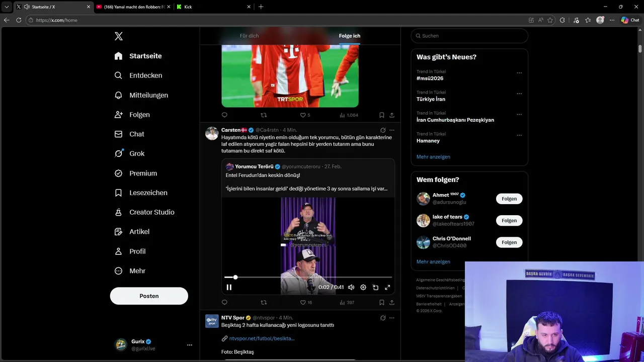Click Mehr anzeigen under Wem folgen
The width and height of the screenshot is (644, 362).
(433, 262)
